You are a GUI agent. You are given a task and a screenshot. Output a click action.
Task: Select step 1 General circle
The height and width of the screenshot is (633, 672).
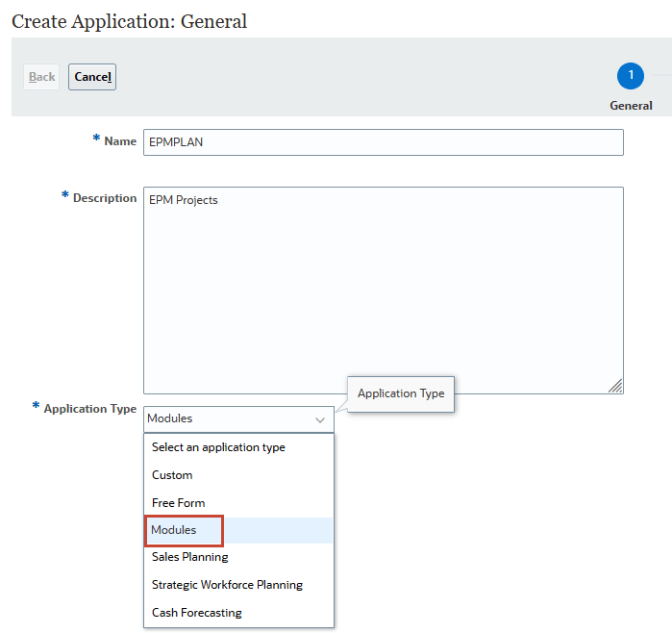pyautogui.click(x=630, y=76)
